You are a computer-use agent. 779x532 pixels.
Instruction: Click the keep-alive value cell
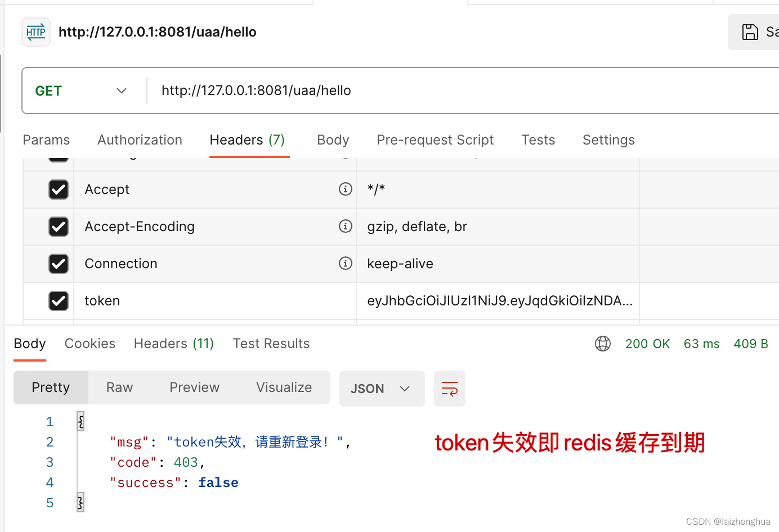point(498,264)
